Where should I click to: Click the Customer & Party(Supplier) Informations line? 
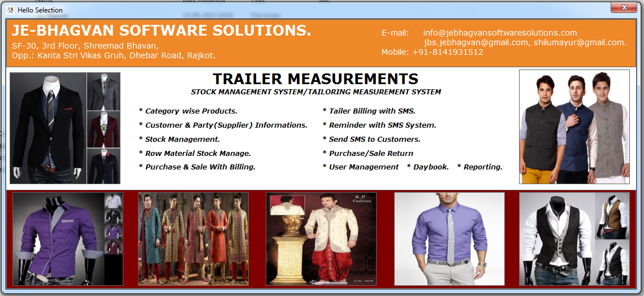pyautogui.click(x=223, y=125)
